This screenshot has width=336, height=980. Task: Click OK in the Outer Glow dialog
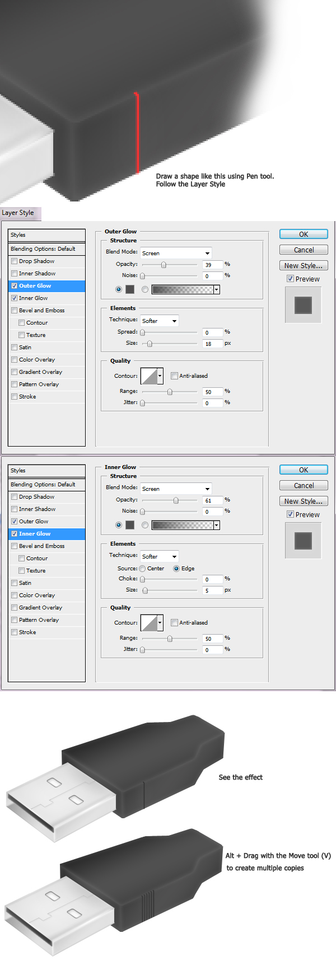pyautogui.click(x=304, y=235)
